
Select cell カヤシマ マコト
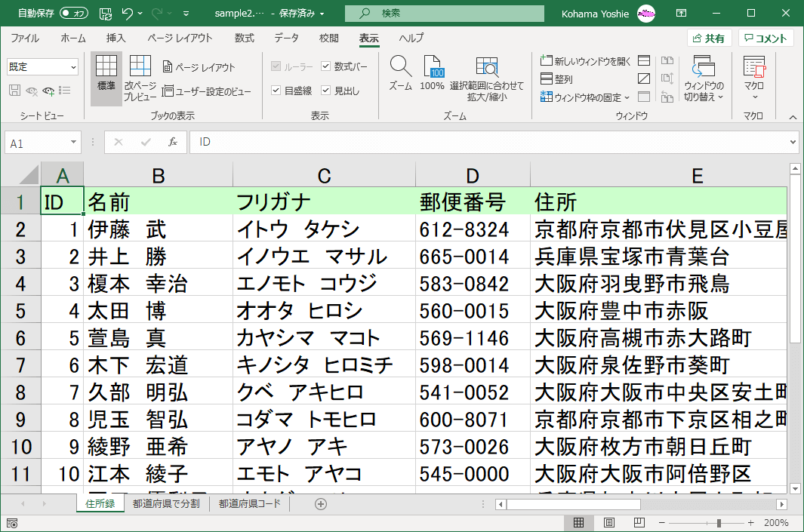coord(324,338)
